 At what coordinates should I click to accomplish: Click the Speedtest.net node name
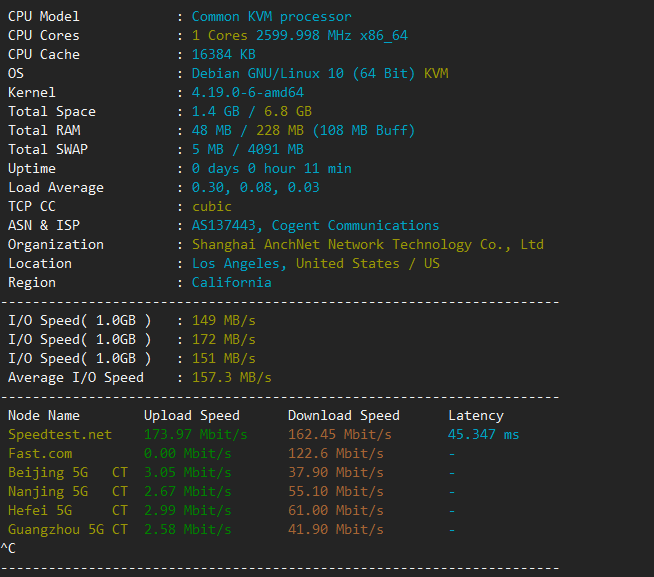pos(60,435)
